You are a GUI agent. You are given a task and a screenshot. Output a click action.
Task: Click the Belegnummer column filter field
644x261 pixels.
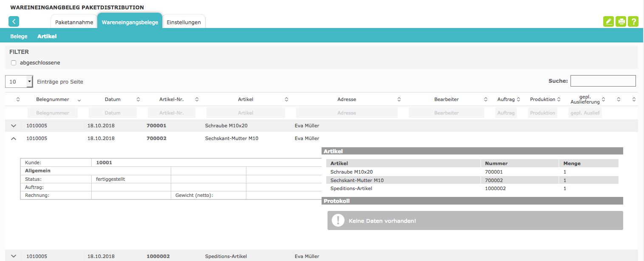(x=53, y=113)
